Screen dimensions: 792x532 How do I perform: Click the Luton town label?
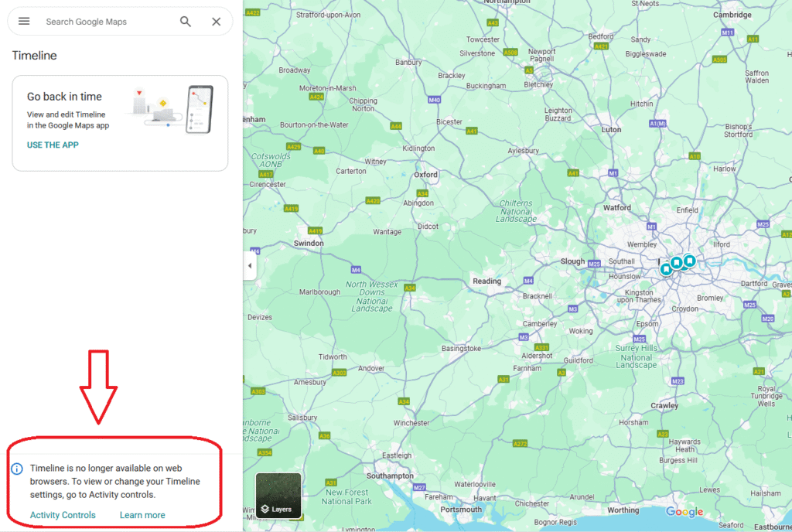(x=611, y=130)
